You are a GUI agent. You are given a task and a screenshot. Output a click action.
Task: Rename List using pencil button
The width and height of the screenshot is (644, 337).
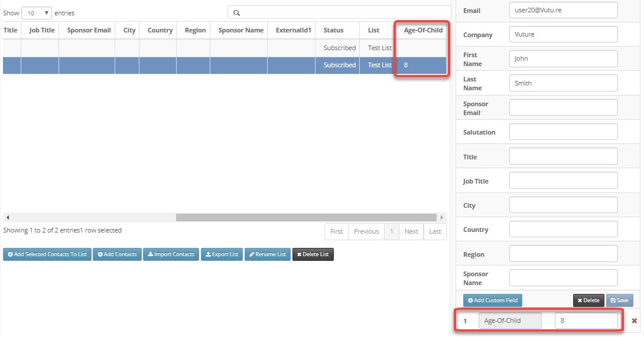[268, 254]
